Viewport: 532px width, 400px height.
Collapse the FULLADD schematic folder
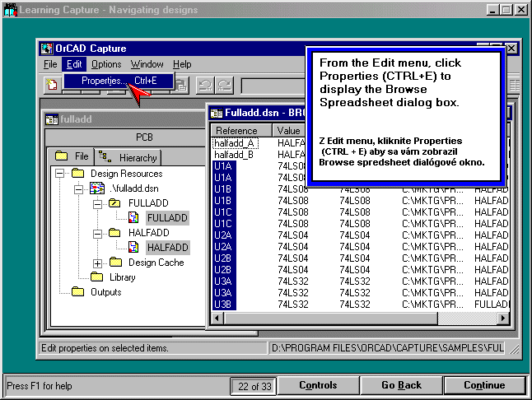click(98, 203)
